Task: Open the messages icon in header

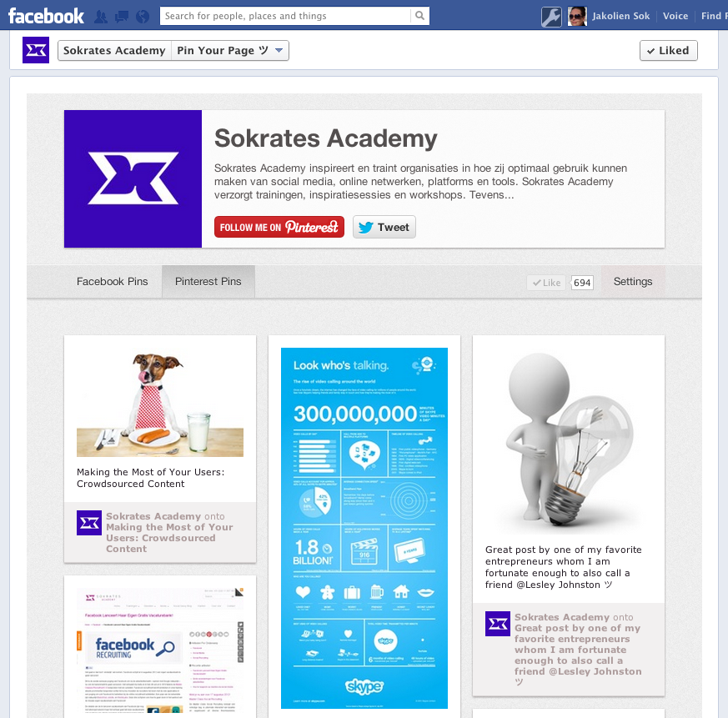Action: pyautogui.click(x=122, y=17)
